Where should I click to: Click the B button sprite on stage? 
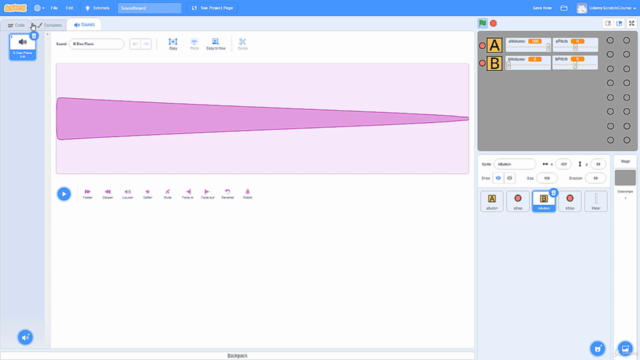[494, 63]
